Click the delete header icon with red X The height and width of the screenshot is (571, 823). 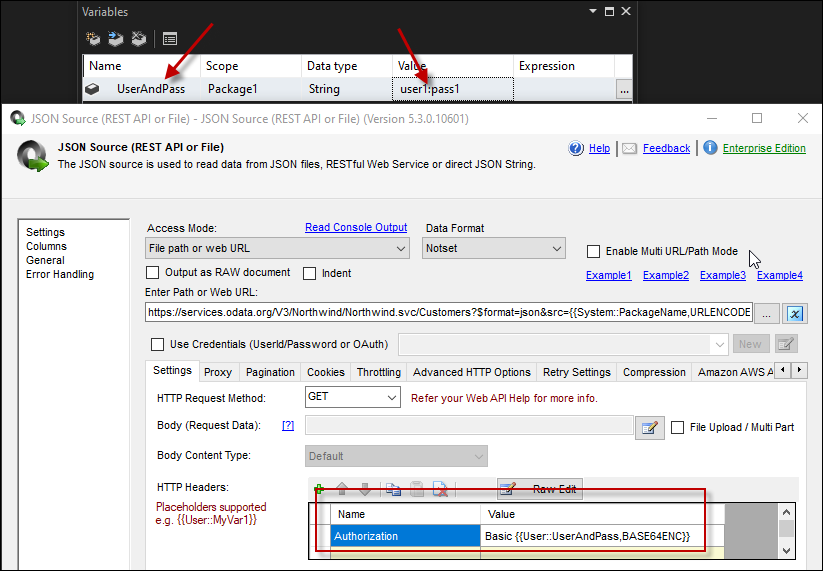tap(438, 489)
